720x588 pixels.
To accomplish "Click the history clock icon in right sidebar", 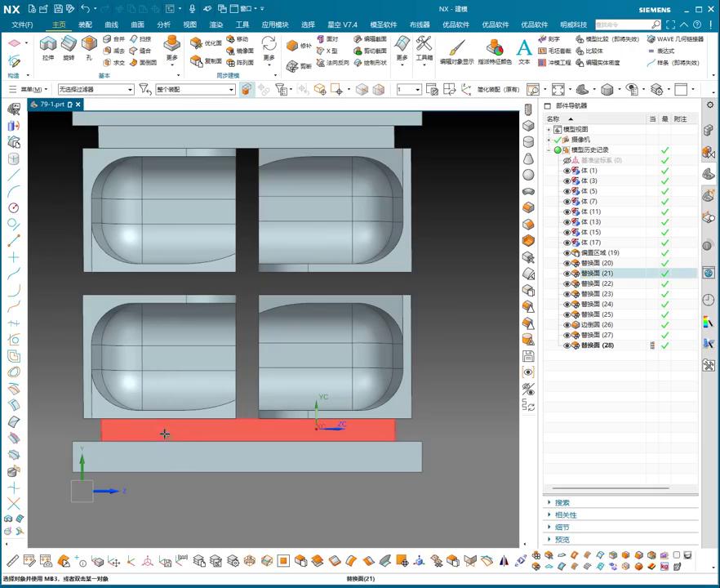I will [709, 300].
